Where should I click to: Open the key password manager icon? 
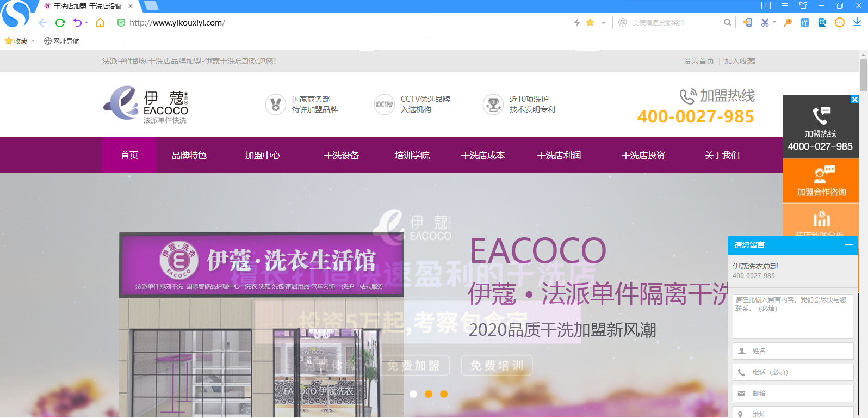[788, 22]
